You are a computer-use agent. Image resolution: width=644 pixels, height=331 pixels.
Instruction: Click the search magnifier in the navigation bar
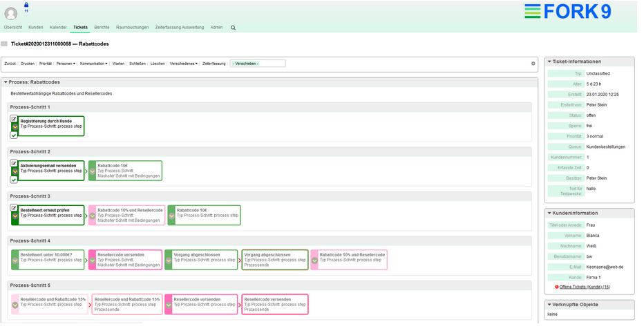(x=233, y=28)
